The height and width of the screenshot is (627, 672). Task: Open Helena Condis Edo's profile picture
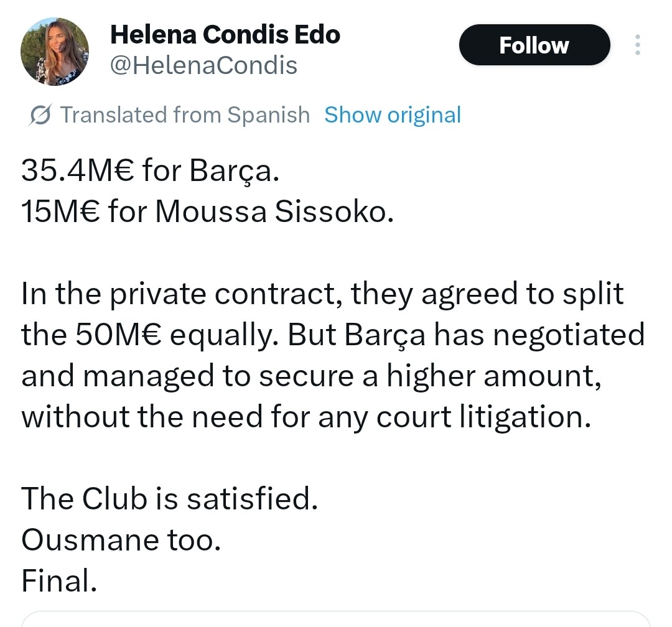coord(55,52)
